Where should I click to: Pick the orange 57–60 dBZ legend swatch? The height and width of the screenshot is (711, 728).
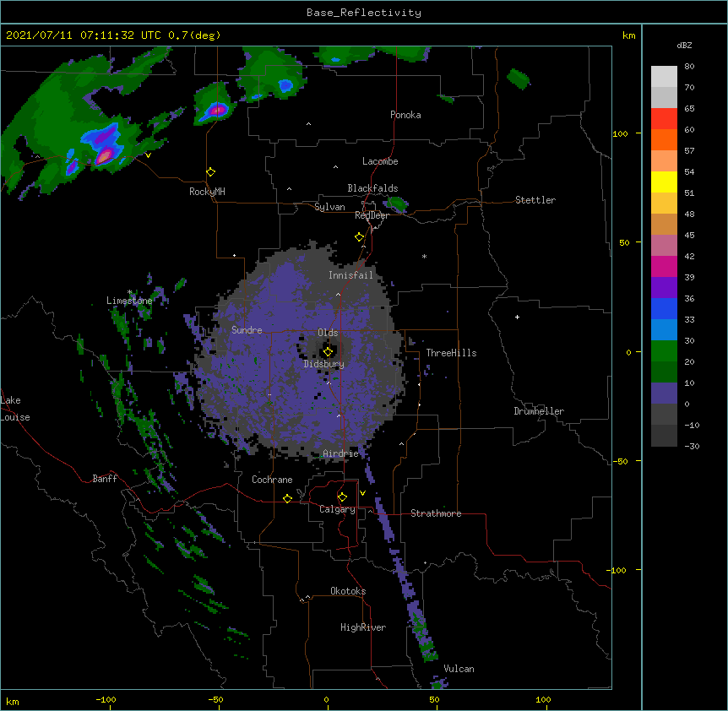[x=664, y=139]
